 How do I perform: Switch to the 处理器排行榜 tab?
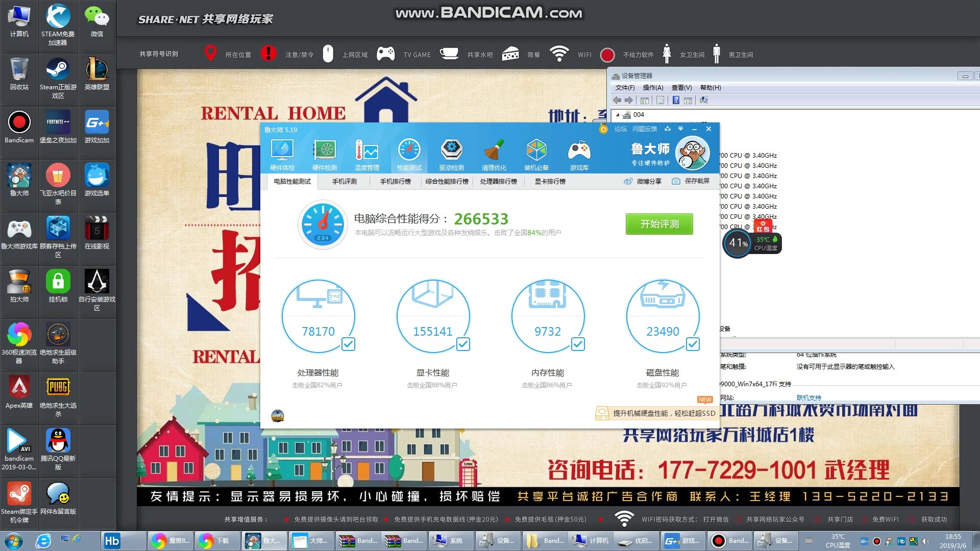499,181
